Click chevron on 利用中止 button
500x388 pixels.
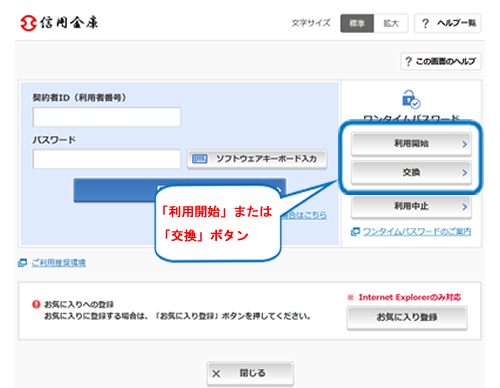464,207
